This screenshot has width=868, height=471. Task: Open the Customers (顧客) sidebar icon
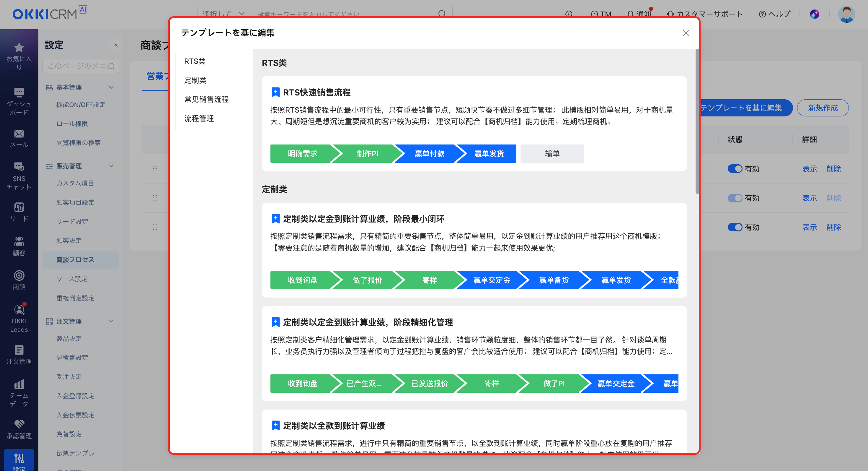[x=19, y=241]
